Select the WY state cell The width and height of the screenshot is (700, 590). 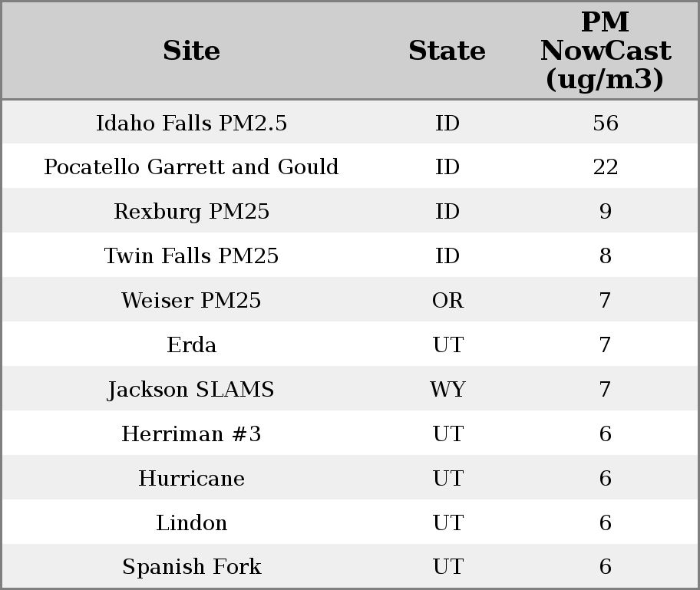tap(447, 390)
